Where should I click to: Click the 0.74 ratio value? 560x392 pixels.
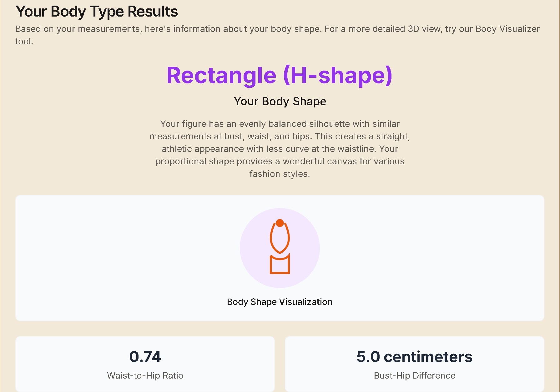tap(145, 357)
